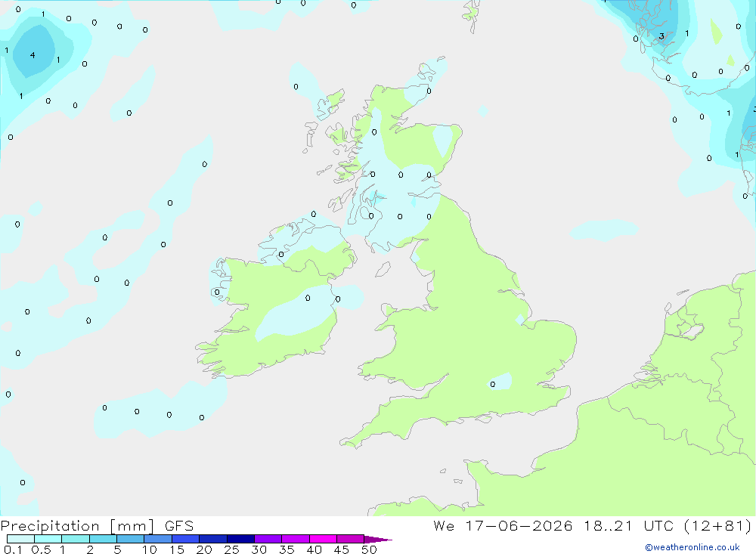Screen dimensions: 756x554
Task: Click legend scale label "20"
Action: coord(204,549)
